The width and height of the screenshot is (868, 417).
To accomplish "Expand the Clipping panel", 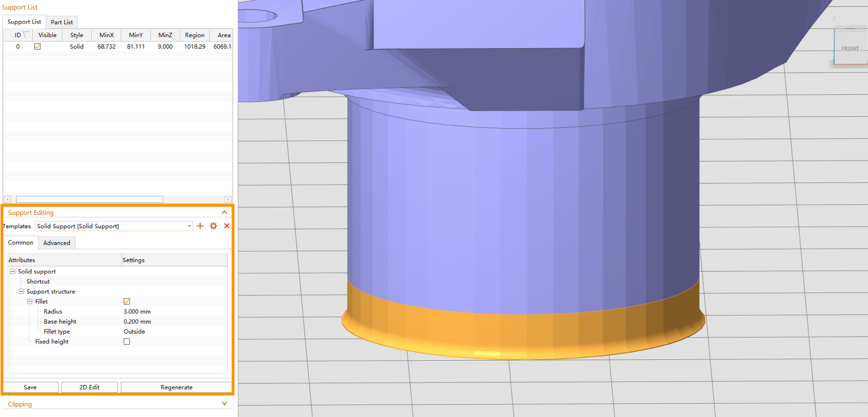I will pyautogui.click(x=224, y=404).
